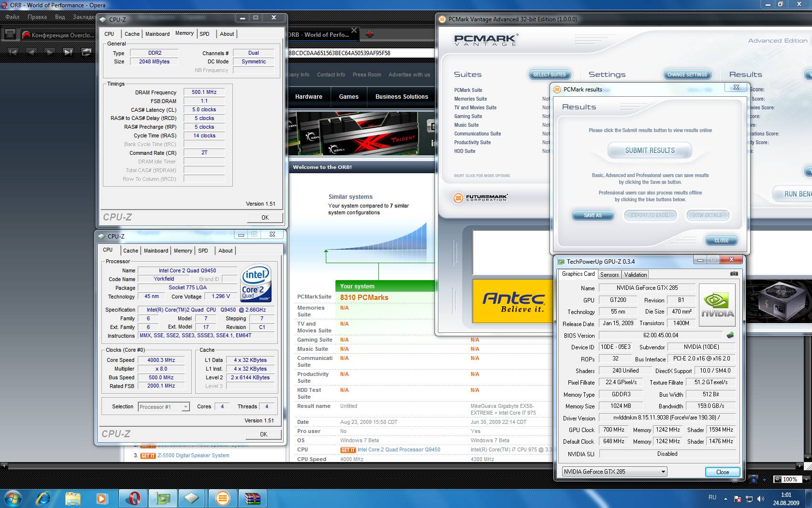Open Business Solutions on the ORB page
Screen dimensions: 812x508
pyautogui.click(x=402, y=97)
